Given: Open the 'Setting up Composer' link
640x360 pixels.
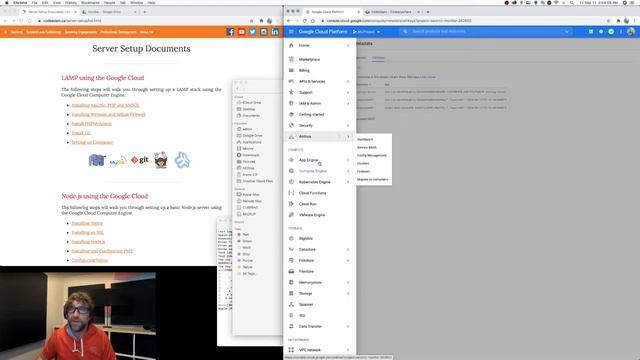Looking at the screenshot, I should pyautogui.click(x=92, y=142).
